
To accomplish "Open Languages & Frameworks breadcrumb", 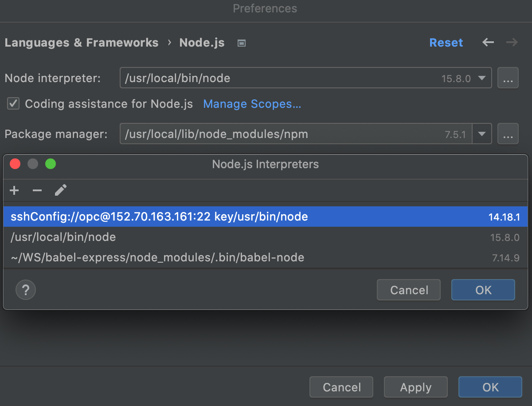I will [82, 42].
